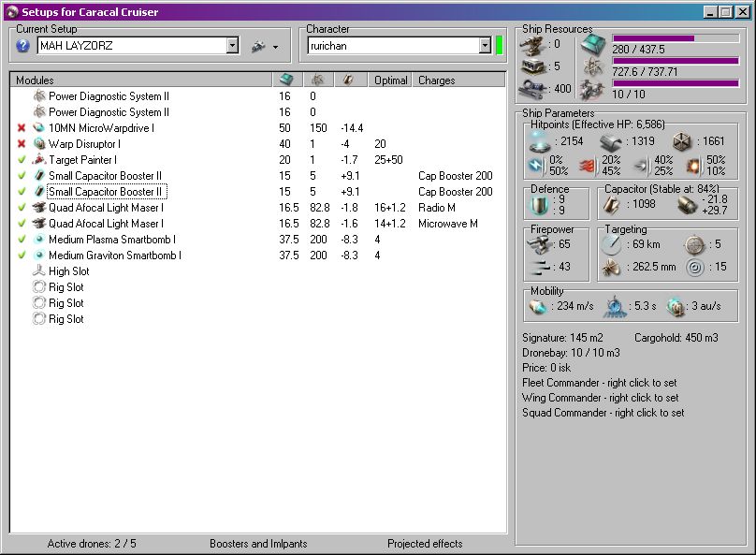This screenshot has width=756, height=555.
Task: Click the Charges column header
Action: pos(458,80)
